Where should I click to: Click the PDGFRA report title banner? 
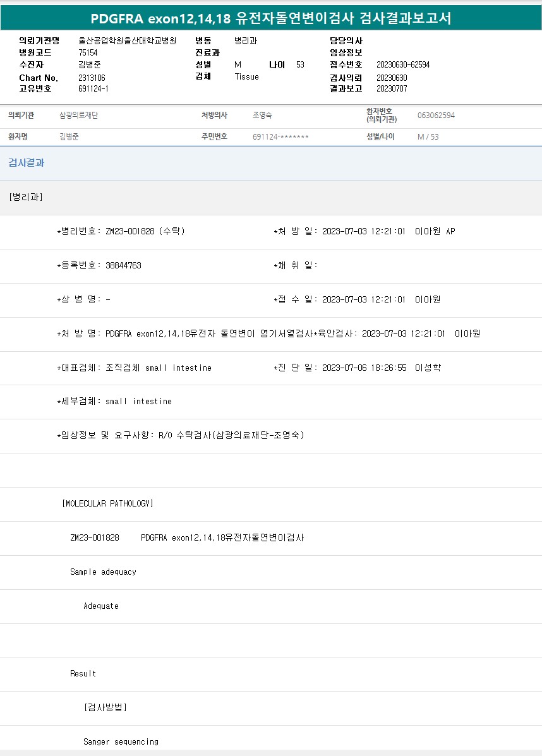[270, 18]
